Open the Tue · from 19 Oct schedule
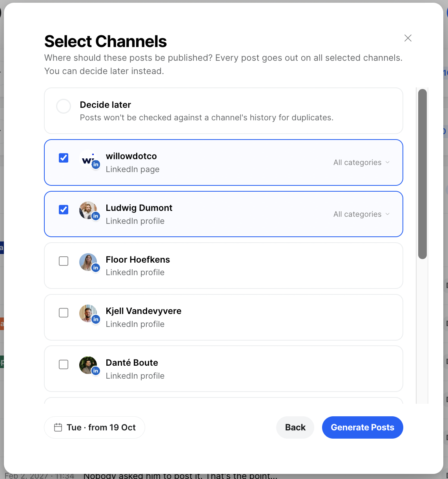 [95, 427]
